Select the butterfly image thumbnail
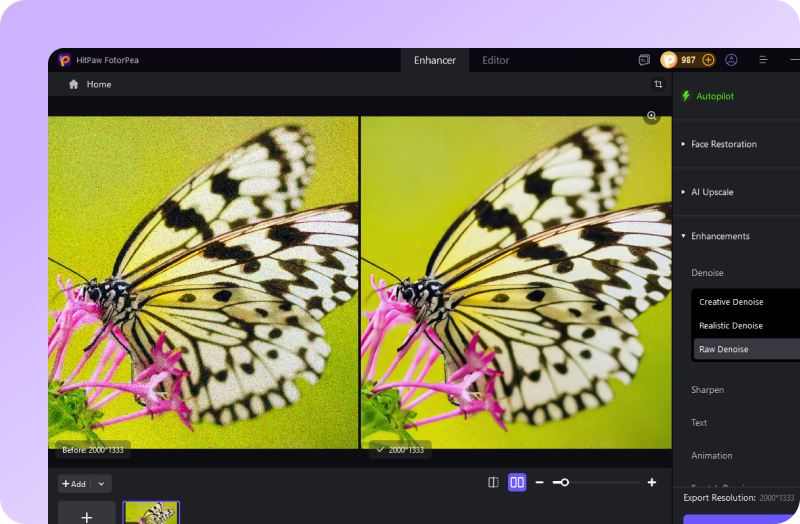The image size is (800, 524). 151,512
